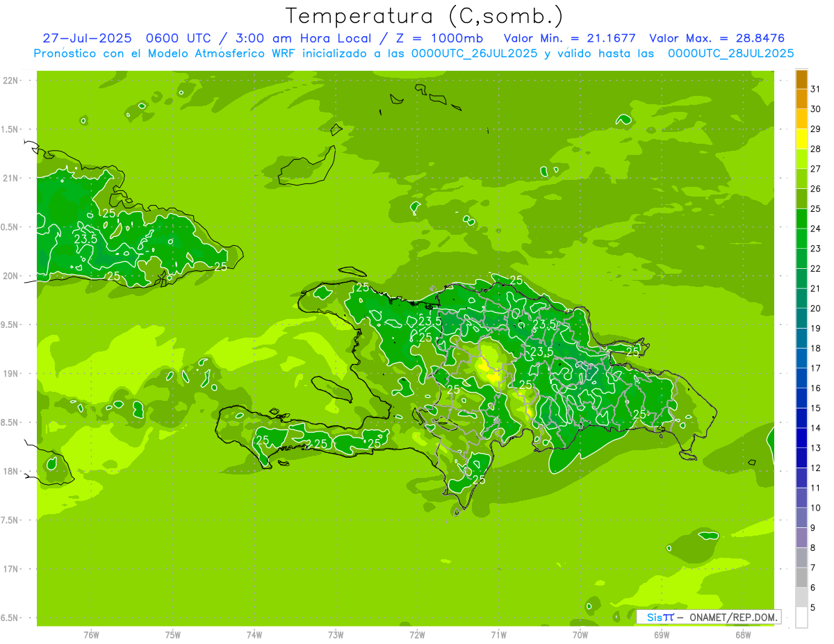
Task: Click the gray swatch between 6 and 7
Action: (801, 577)
